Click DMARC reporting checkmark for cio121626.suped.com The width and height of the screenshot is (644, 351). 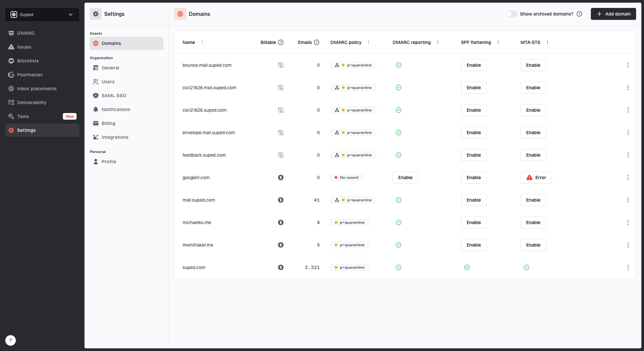coord(399,110)
